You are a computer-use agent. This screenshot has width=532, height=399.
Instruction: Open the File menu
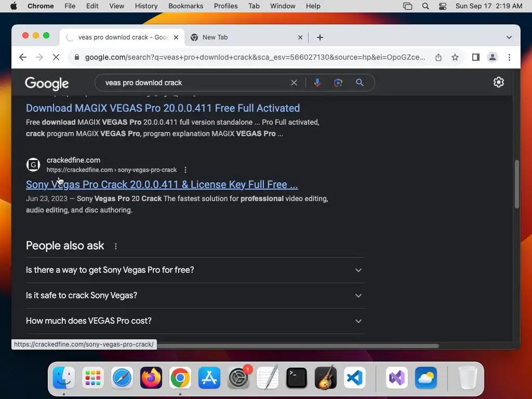[x=70, y=6]
